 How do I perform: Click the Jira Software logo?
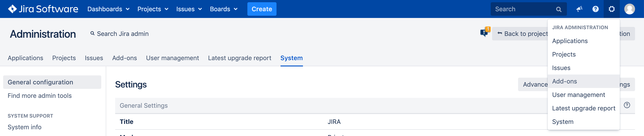point(43,9)
